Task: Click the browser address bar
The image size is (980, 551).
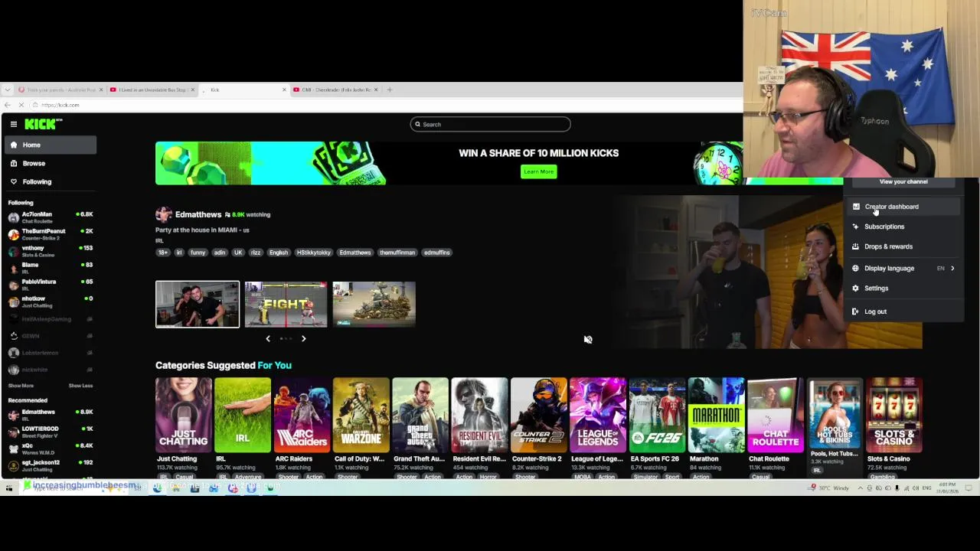Action: click(x=383, y=105)
